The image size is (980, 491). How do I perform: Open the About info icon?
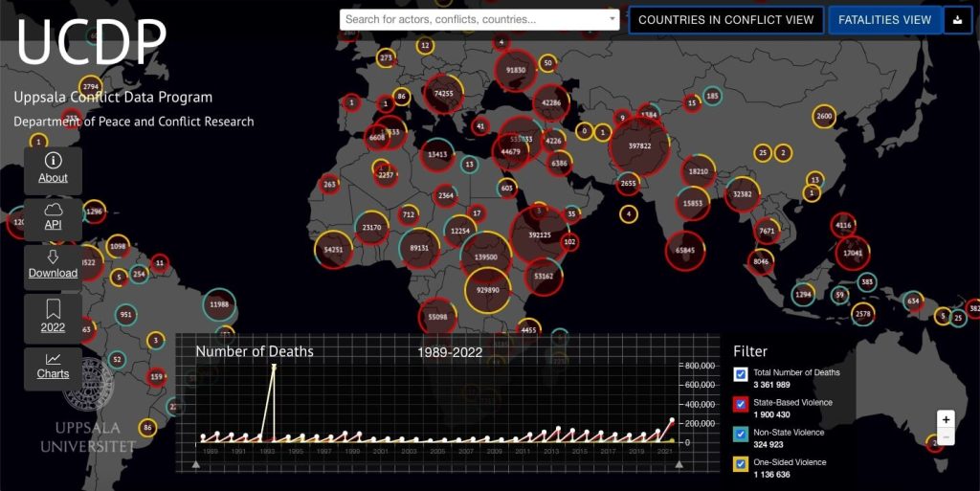[x=54, y=161]
